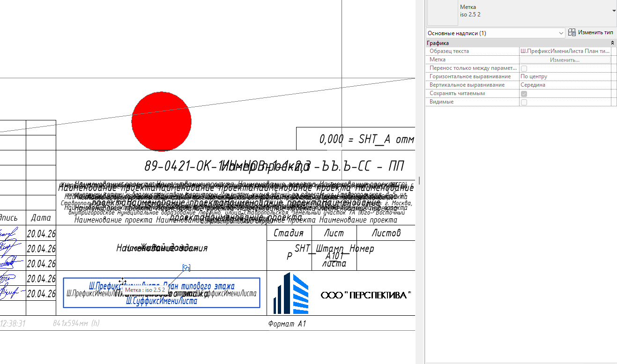This screenshot has height=364, width=617.
Task: Open the Основные надписи (1) filter dropdown
Action: tap(496, 33)
